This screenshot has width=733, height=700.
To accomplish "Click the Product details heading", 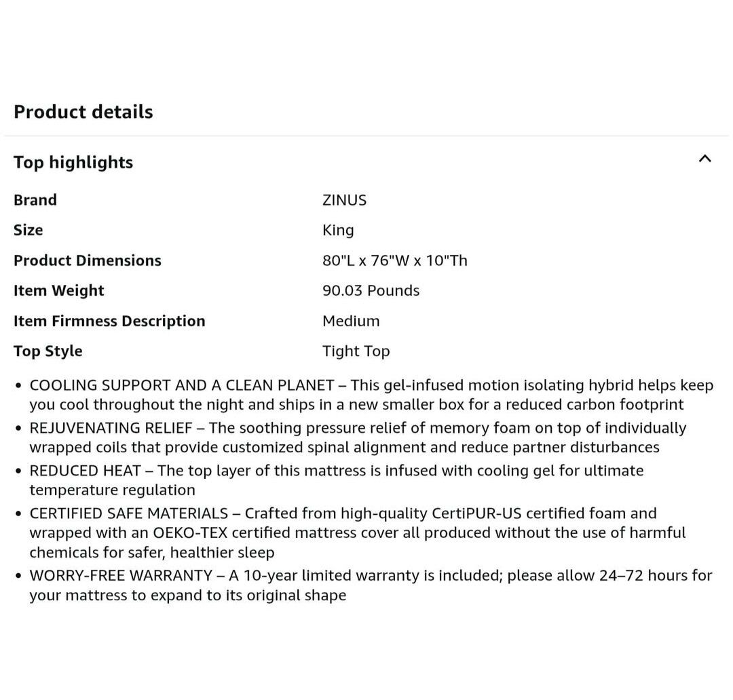I will [83, 112].
